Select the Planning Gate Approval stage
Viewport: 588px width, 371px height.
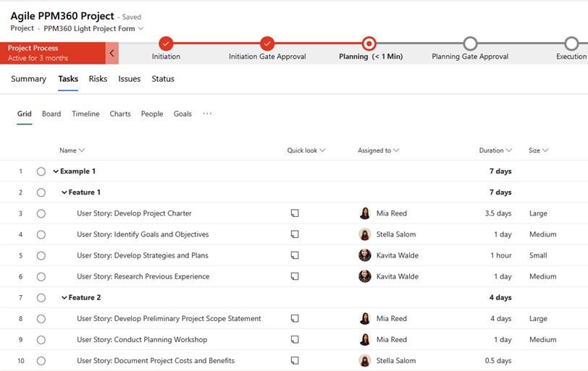470,44
